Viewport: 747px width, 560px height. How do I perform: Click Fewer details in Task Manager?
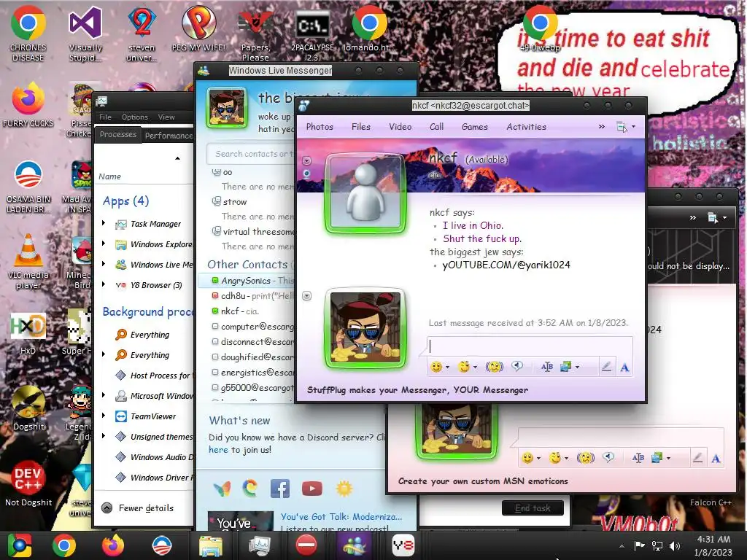[138, 508]
